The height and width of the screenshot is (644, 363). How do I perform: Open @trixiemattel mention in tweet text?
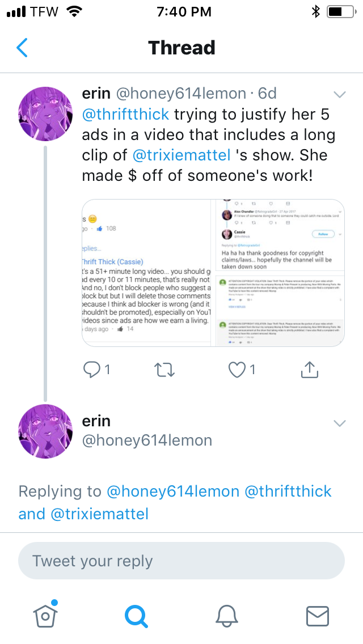tap(181, 155)
